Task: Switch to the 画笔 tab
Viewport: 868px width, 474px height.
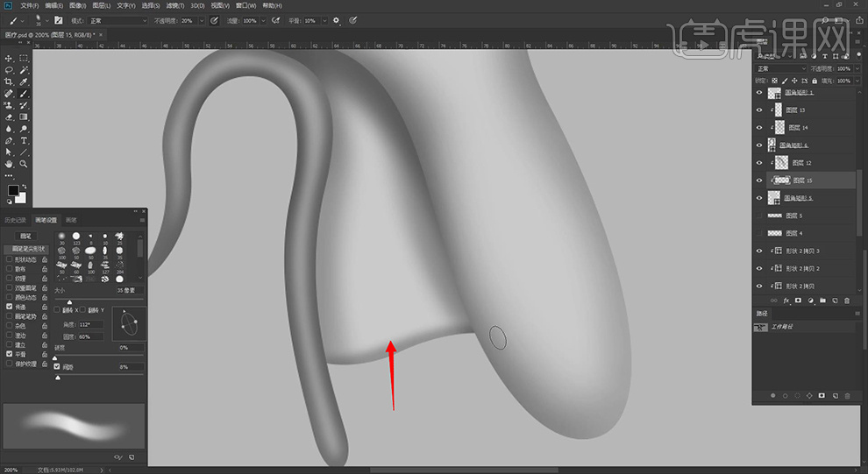Action: (x=71, y=220)
